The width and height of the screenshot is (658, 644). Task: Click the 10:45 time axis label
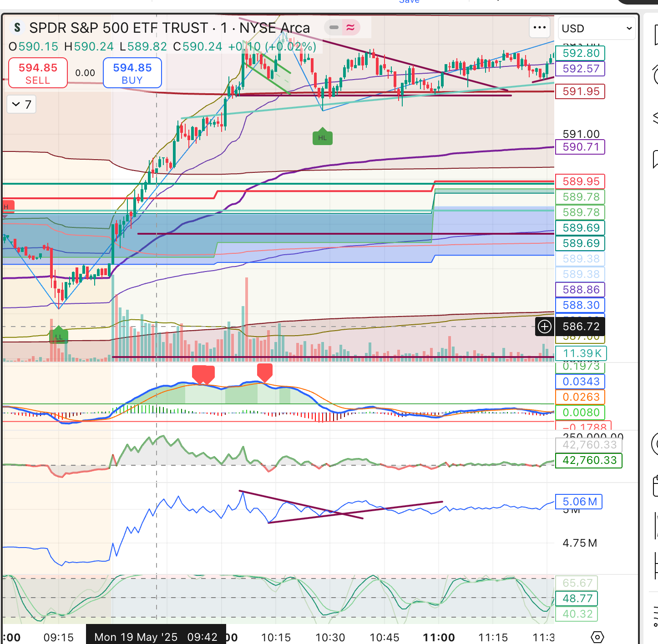(385, 638)
